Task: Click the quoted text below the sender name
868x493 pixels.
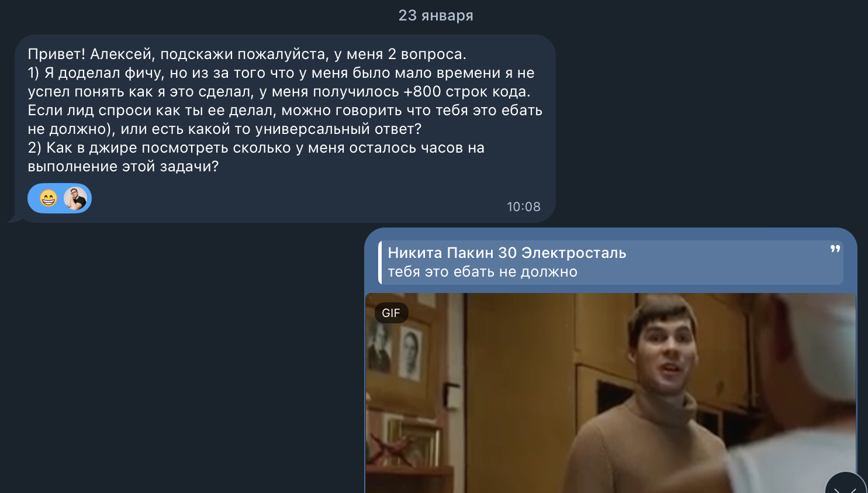Action: click(x=483, y=272)
